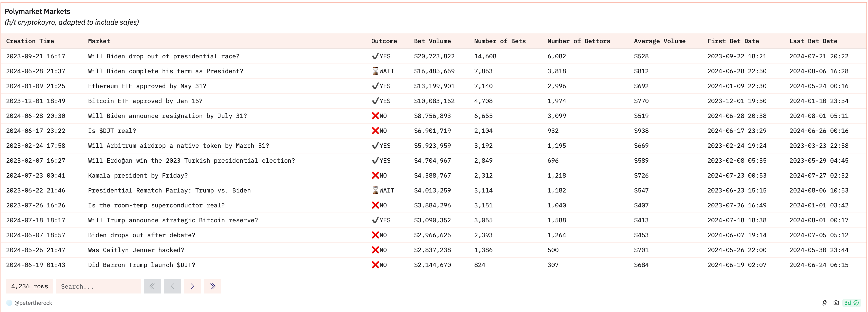Click the NO outcome for Caitlyn Jenner row
The height and width of the screenshot is (312, 868).
point(379,250)
